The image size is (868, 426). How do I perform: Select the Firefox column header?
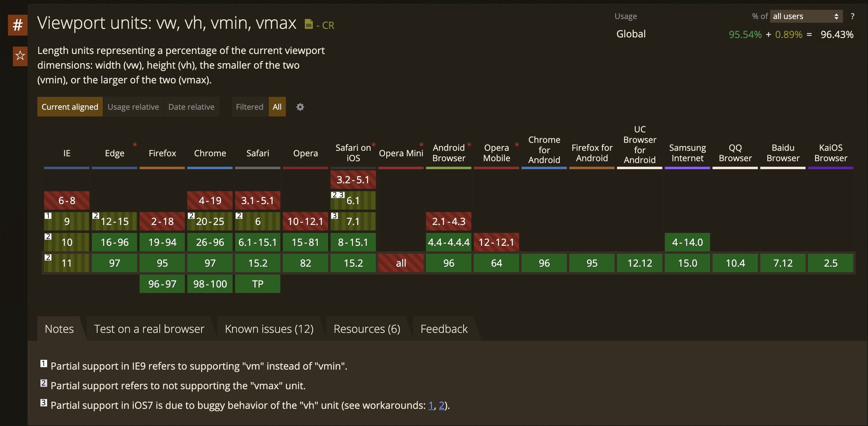(x=162, y=154)
